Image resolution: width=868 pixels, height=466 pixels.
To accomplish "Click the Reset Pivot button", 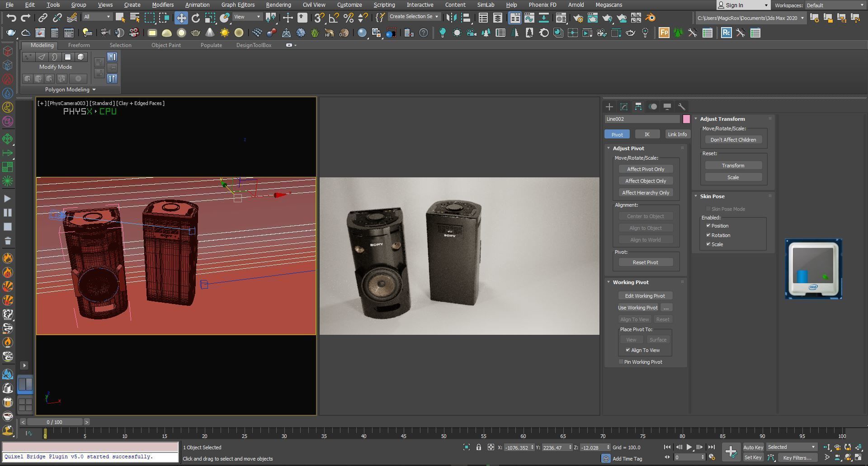I will (645, 262).
